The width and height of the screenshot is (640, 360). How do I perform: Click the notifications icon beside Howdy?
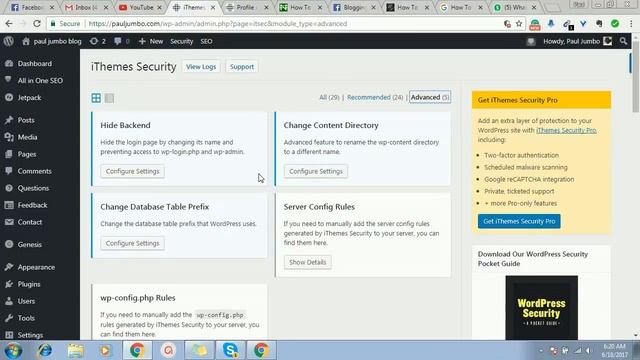531,41
